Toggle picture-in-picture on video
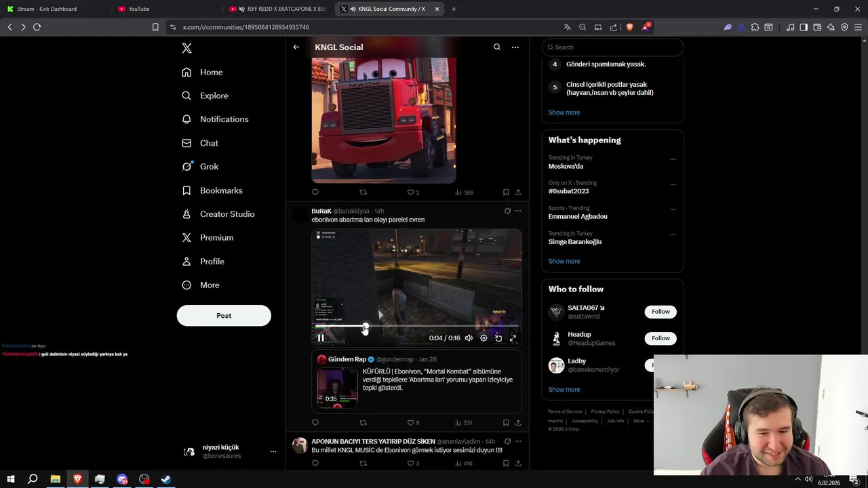The image size is (868, 488). click(498, 338)
